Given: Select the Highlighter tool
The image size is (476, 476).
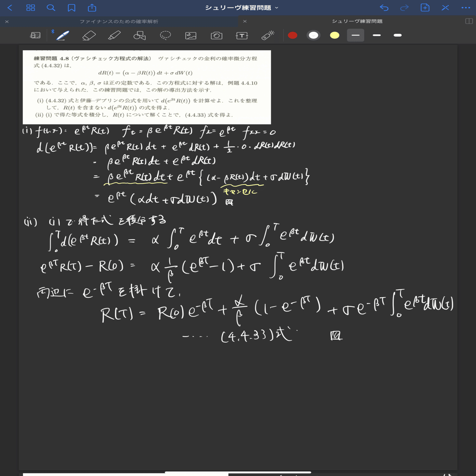Looking at the screenshot, I should 114,35.
